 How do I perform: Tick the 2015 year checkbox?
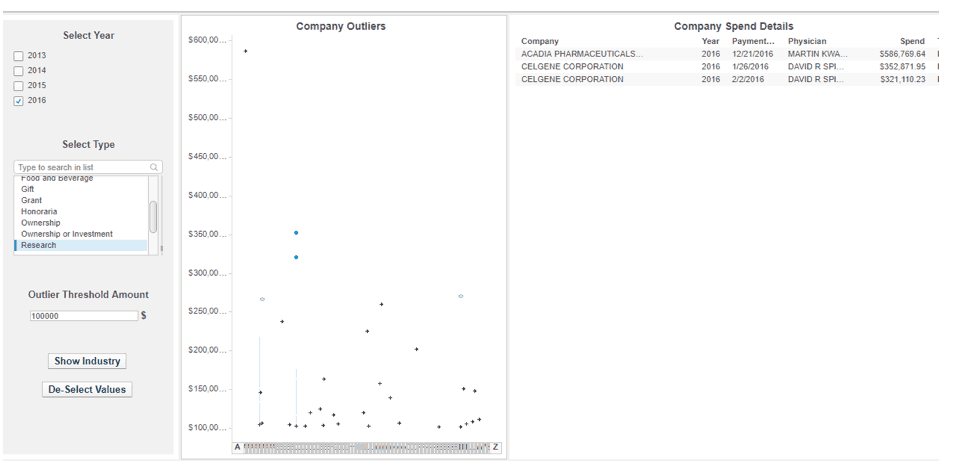pos(18,86)
